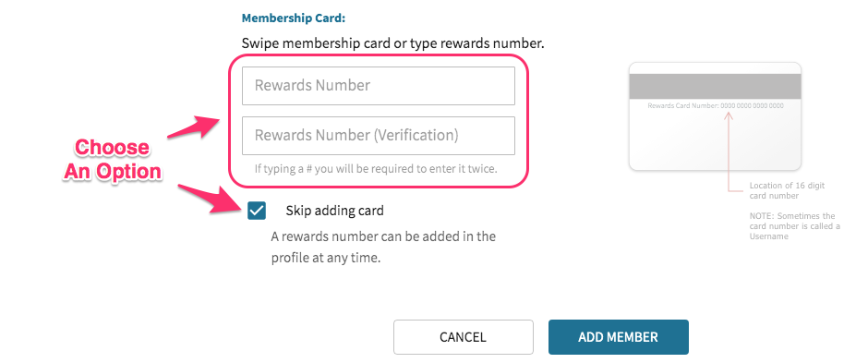
Task: Click the Rewards Card Number label on card
Action: 683,105
